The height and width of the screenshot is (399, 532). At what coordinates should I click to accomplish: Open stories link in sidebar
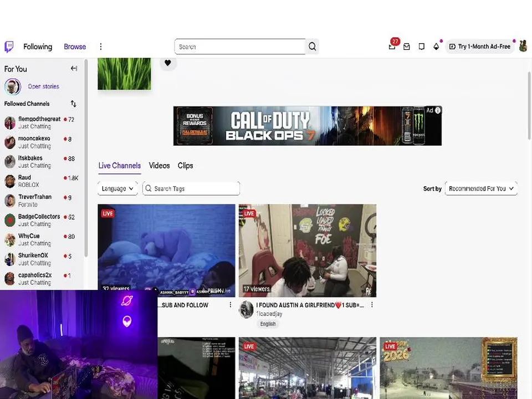pyautogui.click(x=43, y=86)
